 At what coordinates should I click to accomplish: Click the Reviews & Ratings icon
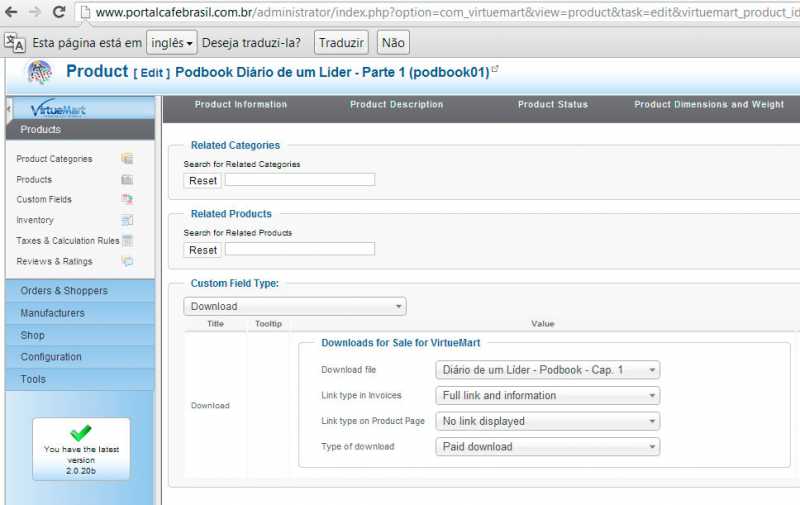[127, 262]
